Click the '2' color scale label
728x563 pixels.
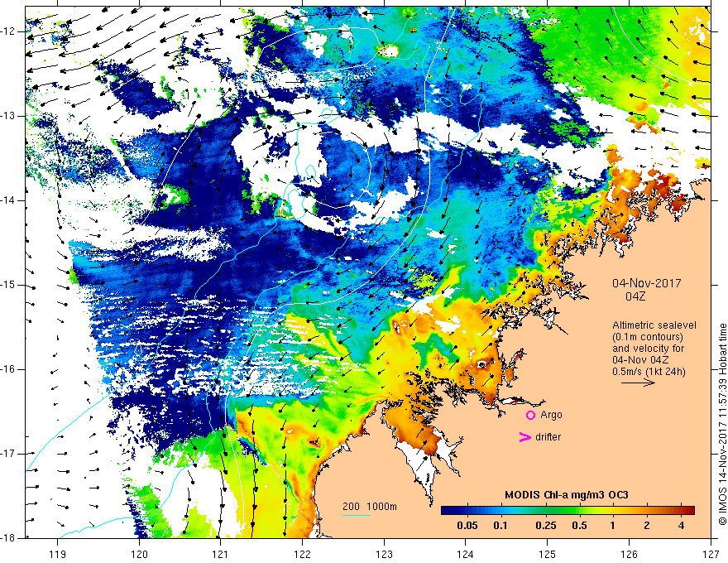pos(647,526)
